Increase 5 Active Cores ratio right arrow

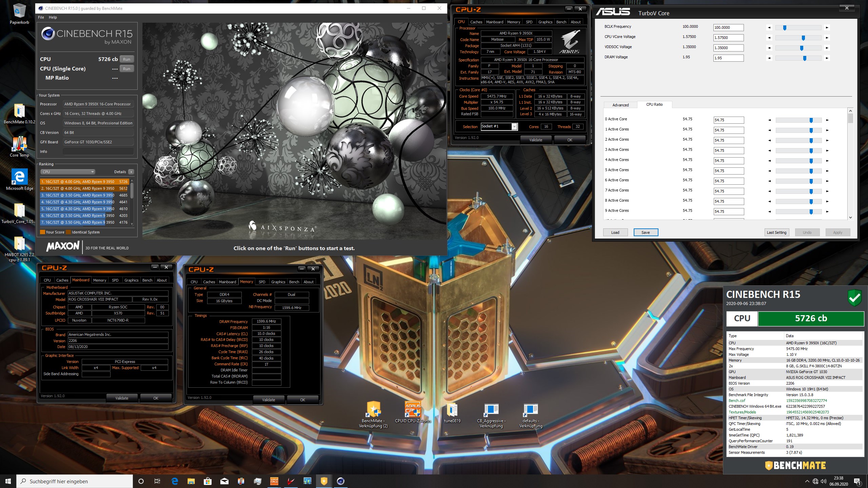click(827, 171)
